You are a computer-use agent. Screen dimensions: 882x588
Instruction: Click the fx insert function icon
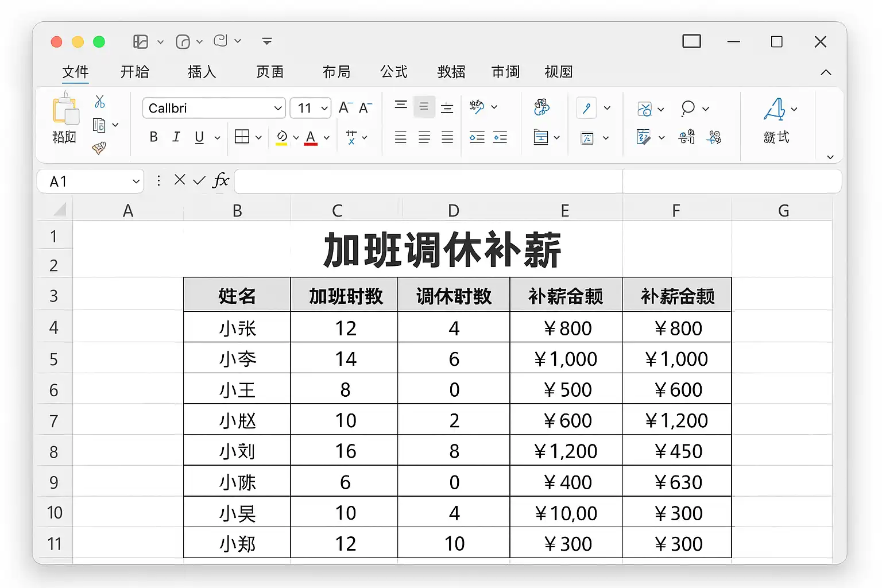click(x=220, y=181)
